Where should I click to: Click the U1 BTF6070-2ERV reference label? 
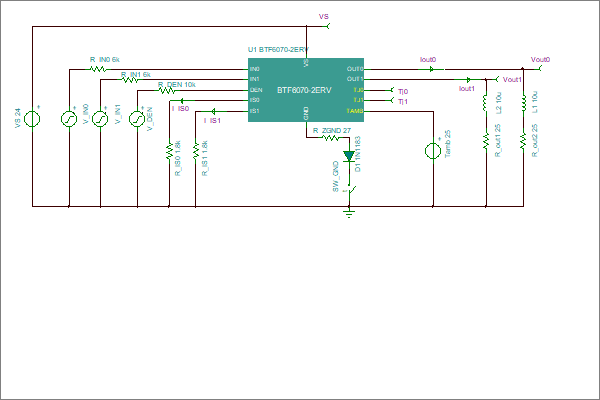(278, 50)
